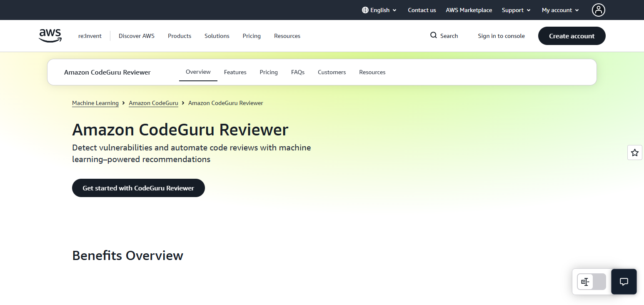Select the Resources tab in CodeGuru bar
Viewport: 644px width, 305px height.
click(372, 72)
